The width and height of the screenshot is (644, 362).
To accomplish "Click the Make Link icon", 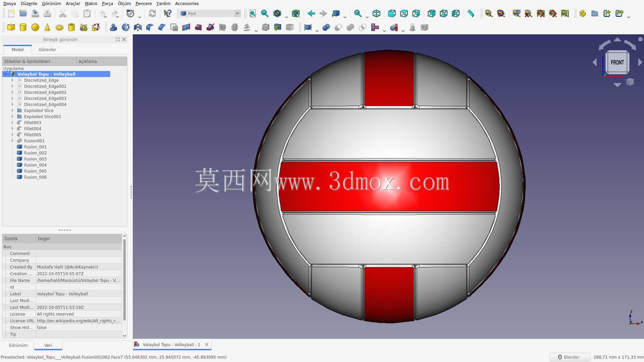I will pos(607,13).
